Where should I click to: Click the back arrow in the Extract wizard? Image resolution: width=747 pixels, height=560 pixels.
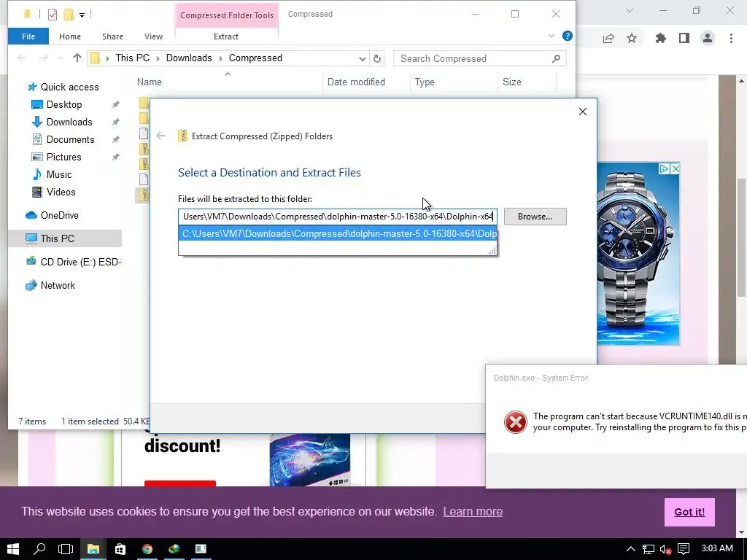coord(160,136)
